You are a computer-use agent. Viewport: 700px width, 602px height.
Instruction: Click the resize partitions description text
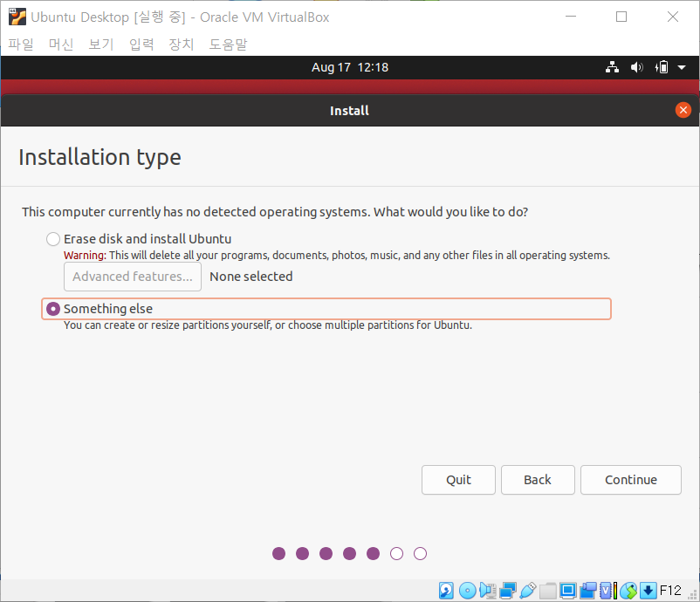coord(268,325)
